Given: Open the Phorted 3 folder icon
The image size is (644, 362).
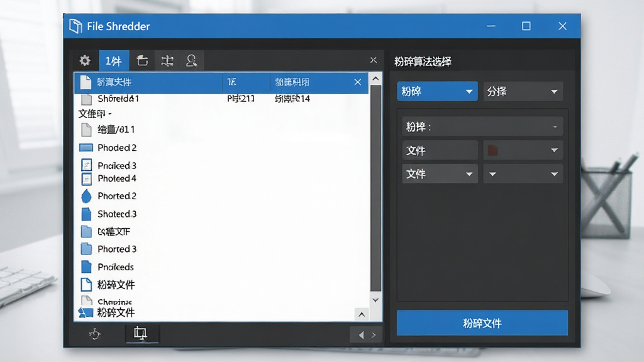Looking at the screenshot, I should pos(86,249).
